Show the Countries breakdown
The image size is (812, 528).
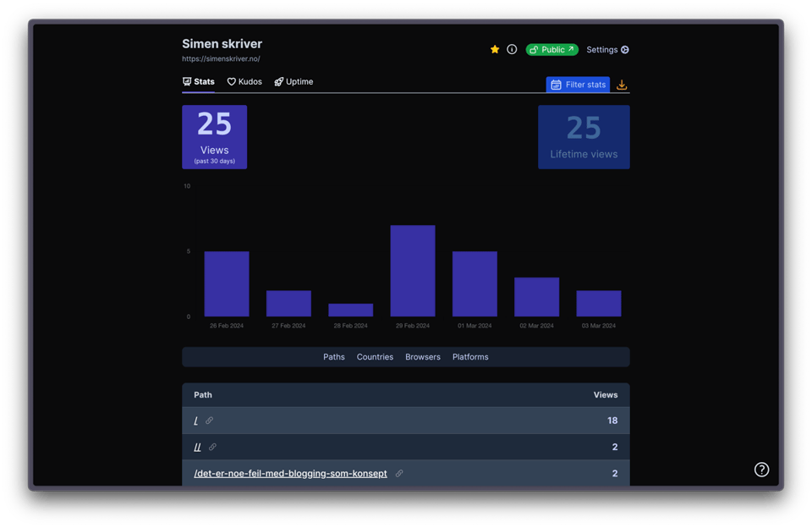point(375,357)
